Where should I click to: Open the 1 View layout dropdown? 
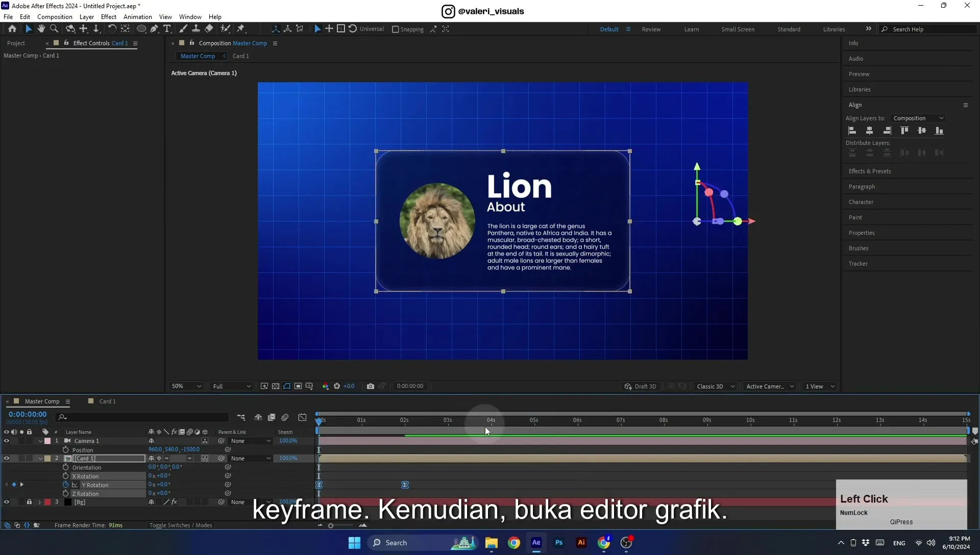(x=820, y=386)
